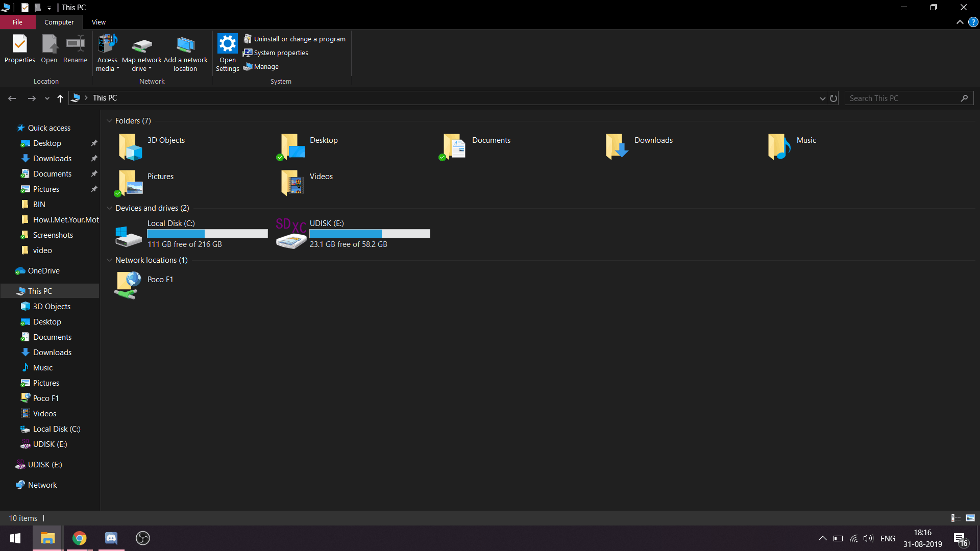Expand the Folders section header
The height and width of the screenshot is (551, 980).
[x=110, y=120]
